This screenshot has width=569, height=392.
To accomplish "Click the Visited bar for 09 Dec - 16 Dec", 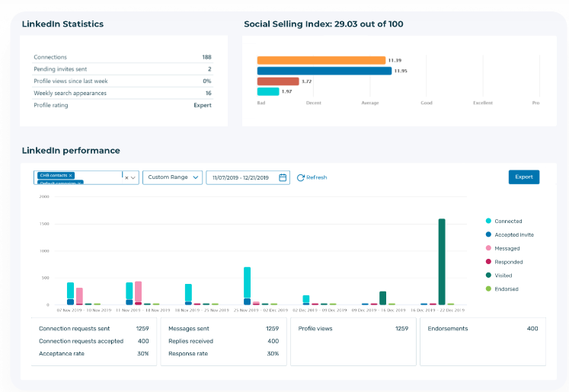I will tap(382, 298).
